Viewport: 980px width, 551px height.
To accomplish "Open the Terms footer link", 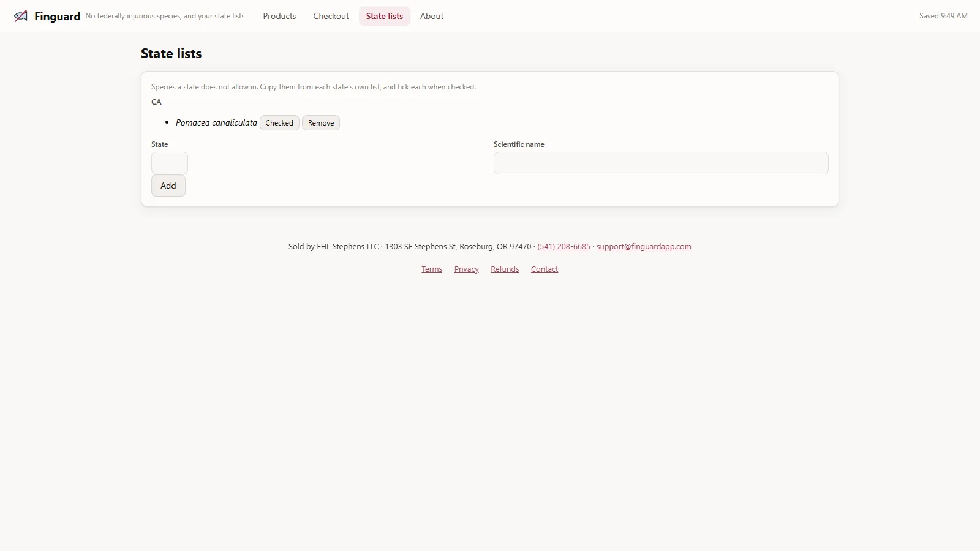I will (432, 269).
